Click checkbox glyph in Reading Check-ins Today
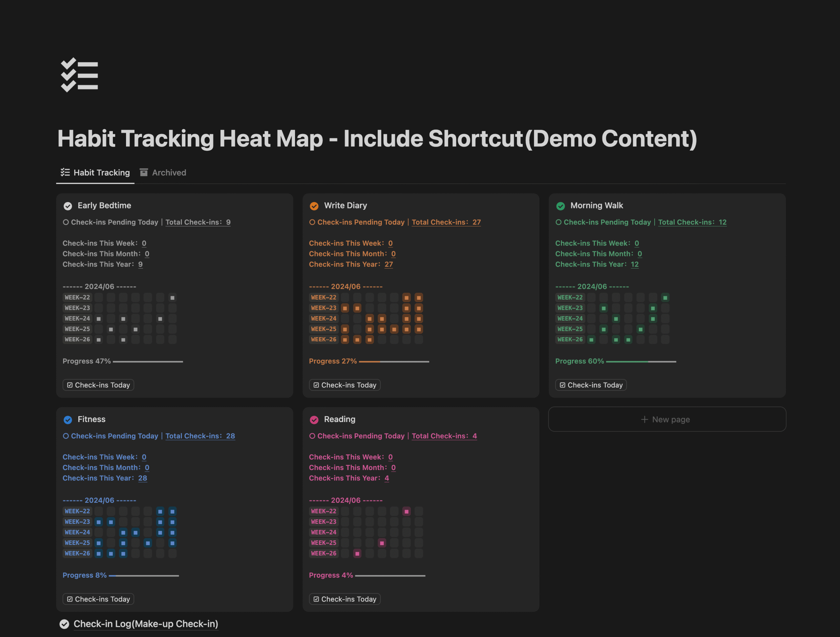This screenshot has height=637, width=840. pos(316,599)
